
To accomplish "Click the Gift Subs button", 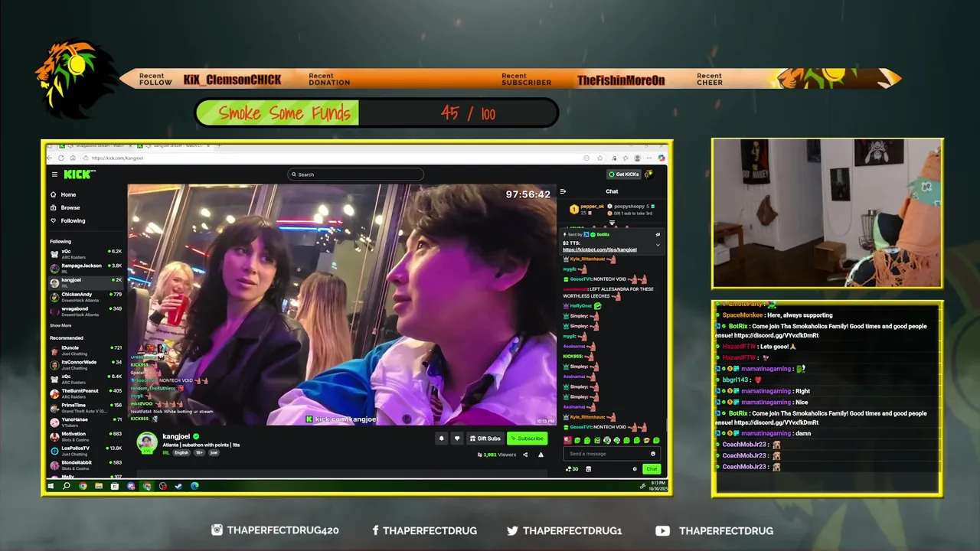I will [485, 439].
